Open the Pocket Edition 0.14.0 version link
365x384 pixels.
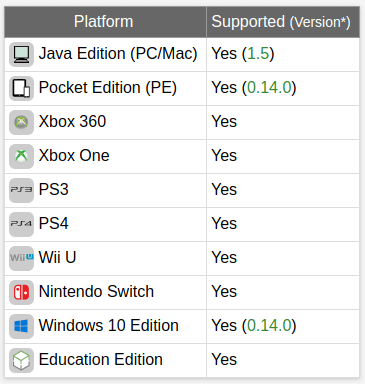click(269, 88)
